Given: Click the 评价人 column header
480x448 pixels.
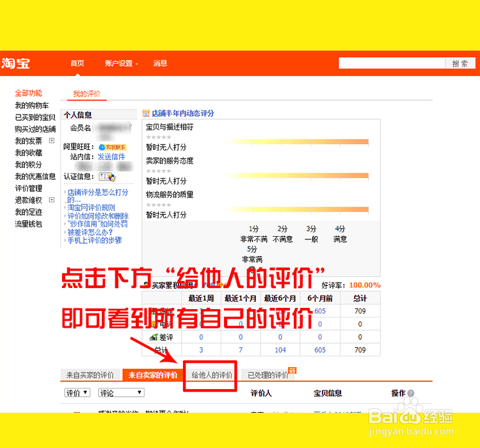Looking at the screenshot, I should (261, 393).
